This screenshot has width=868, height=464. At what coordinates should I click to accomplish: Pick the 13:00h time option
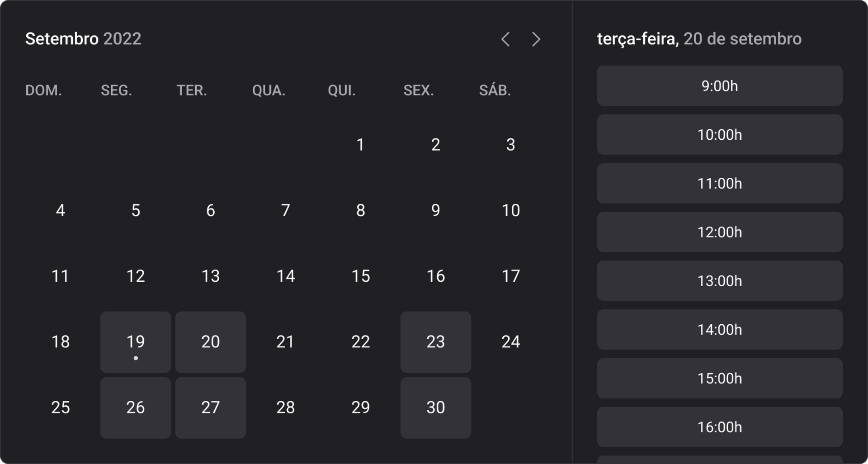click(719, 281)
